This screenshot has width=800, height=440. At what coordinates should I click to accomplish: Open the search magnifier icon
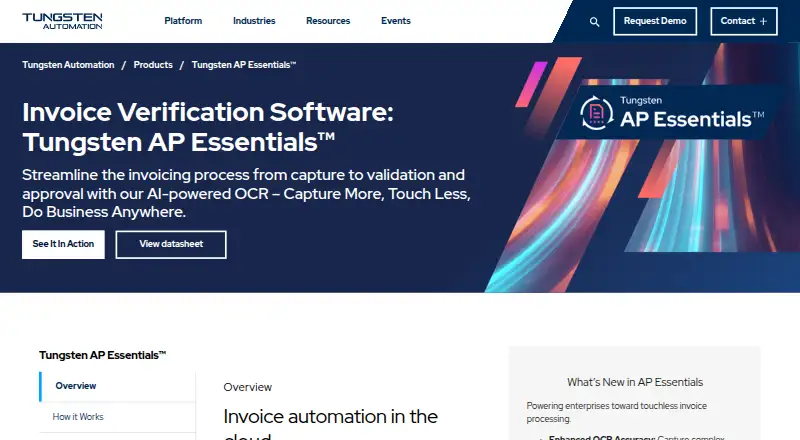coord(594,21)
